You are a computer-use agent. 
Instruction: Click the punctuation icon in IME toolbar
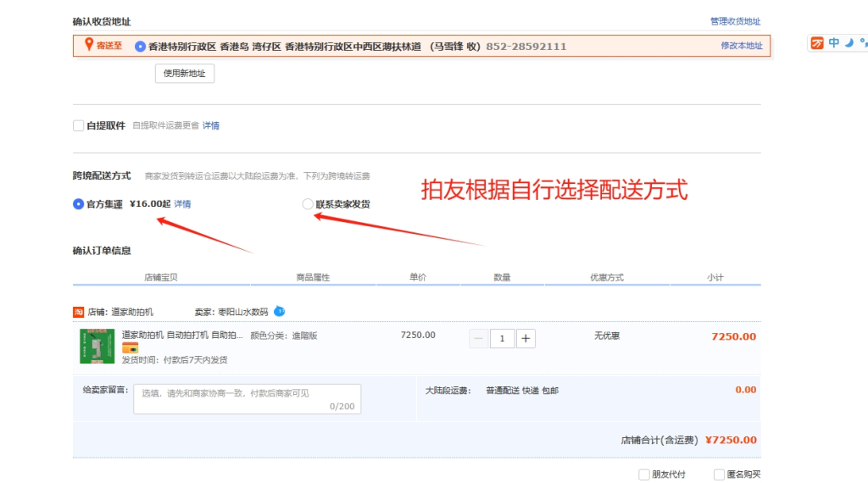[863, 42]
